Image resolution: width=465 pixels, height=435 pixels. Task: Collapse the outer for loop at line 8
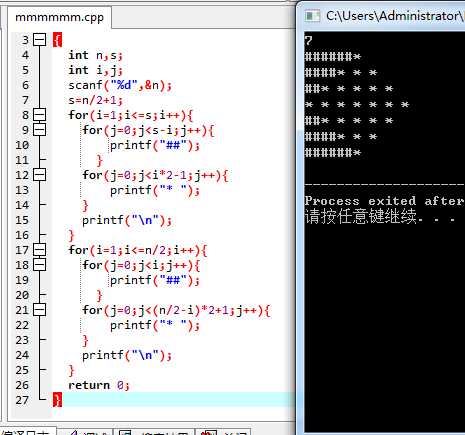40,115
